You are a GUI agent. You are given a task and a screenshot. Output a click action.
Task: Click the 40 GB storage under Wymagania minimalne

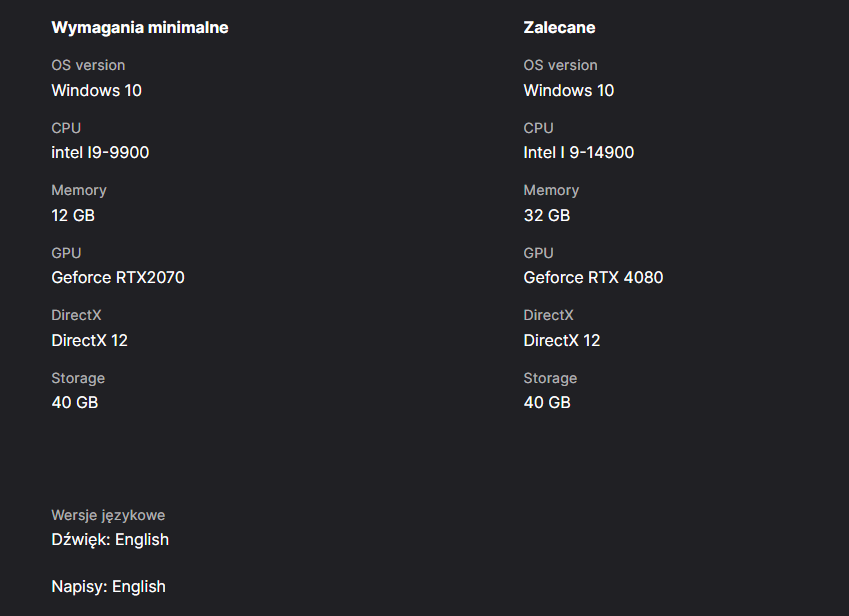coord(74,402)
